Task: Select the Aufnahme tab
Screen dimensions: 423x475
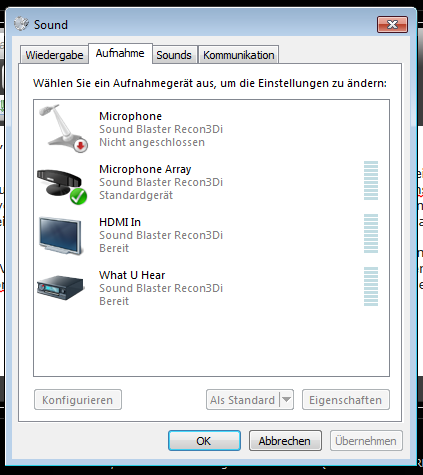Action: (x=120, y=53)
